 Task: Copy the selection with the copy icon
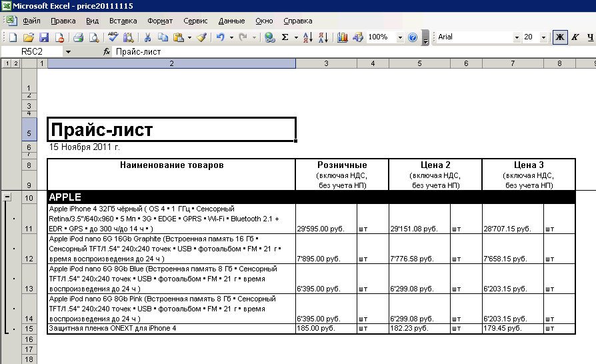point(163,37)
